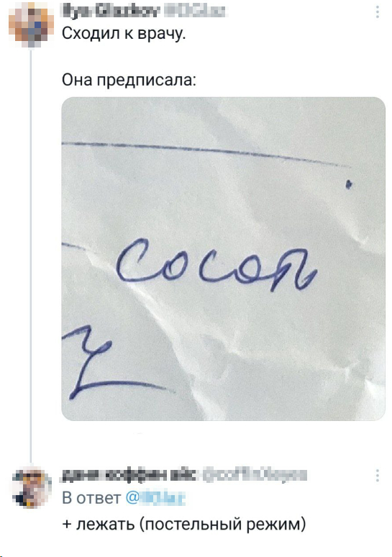Viewport: 392px width, 557px height.
Task: Open the three-dot menu on the reply tweet
Action: pyautogui.click(x=378, y=475)
